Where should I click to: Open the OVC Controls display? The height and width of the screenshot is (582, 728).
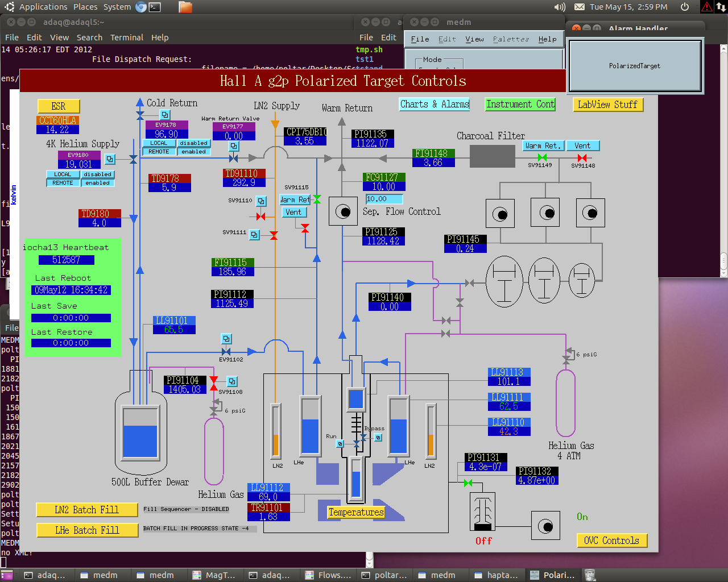612,541
